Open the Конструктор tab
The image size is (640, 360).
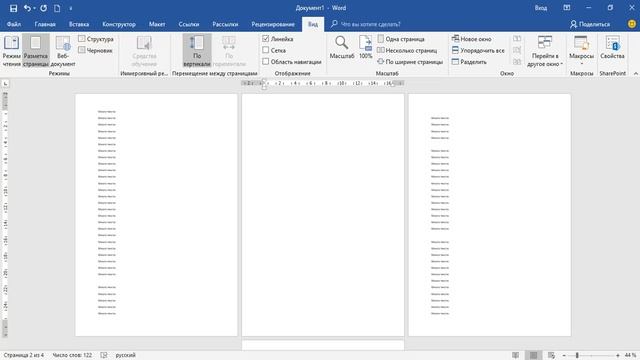[119, 24]
